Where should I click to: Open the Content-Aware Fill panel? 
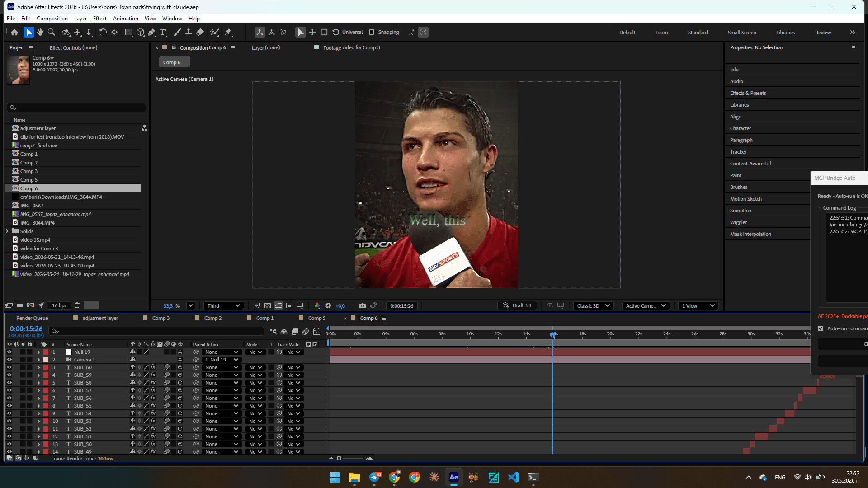pos(750,164)
